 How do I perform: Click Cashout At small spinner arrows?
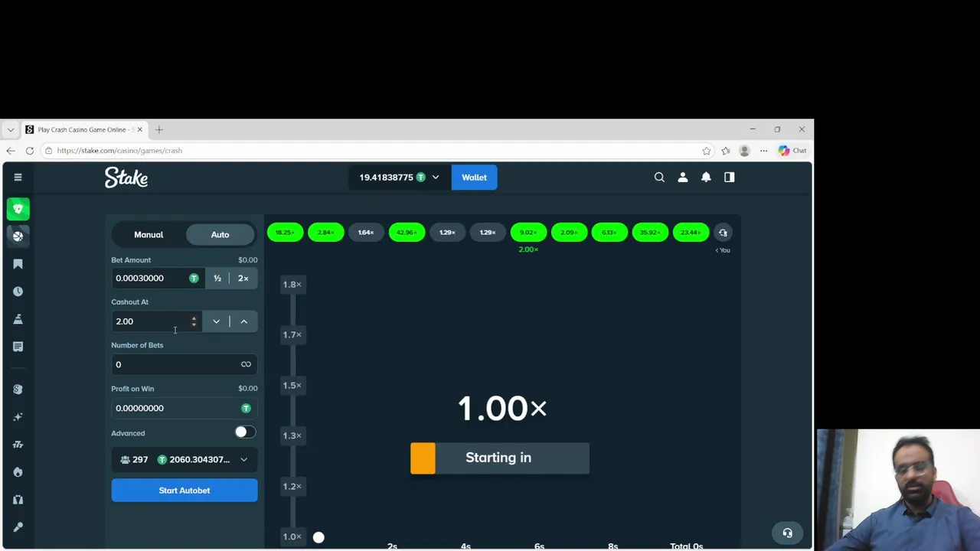click(x=194, y=321)
